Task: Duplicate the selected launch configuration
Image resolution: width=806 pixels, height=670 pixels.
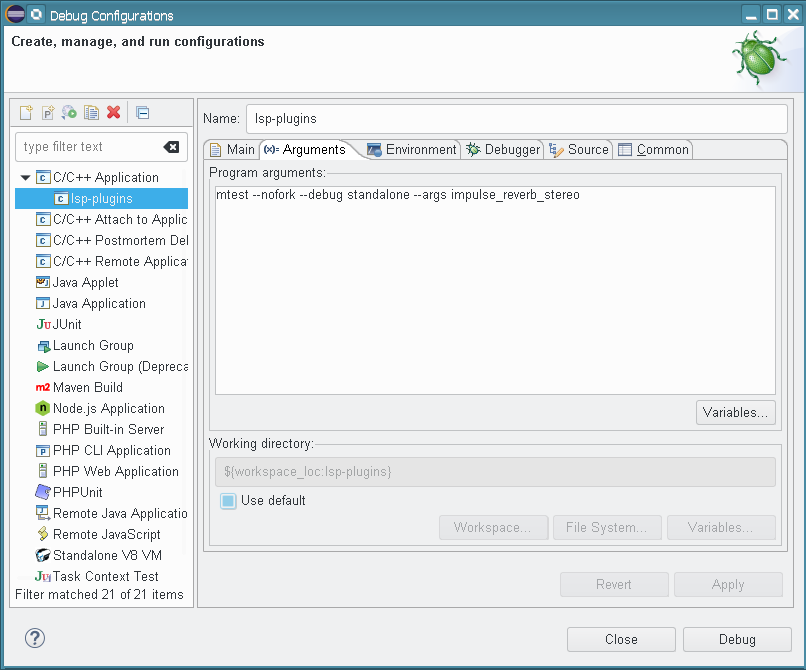Action: [x=91, y=112]
